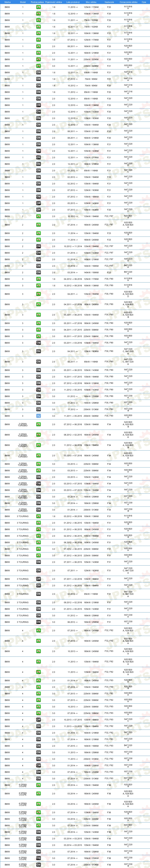Click the Pojemność silnika column header

coord(54,2)
